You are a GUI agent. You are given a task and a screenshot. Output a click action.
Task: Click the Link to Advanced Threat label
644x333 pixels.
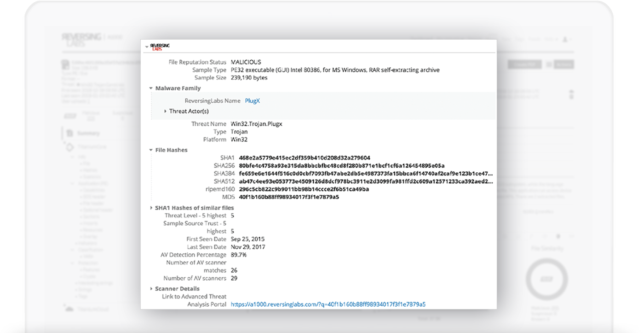tap(194, 297)
